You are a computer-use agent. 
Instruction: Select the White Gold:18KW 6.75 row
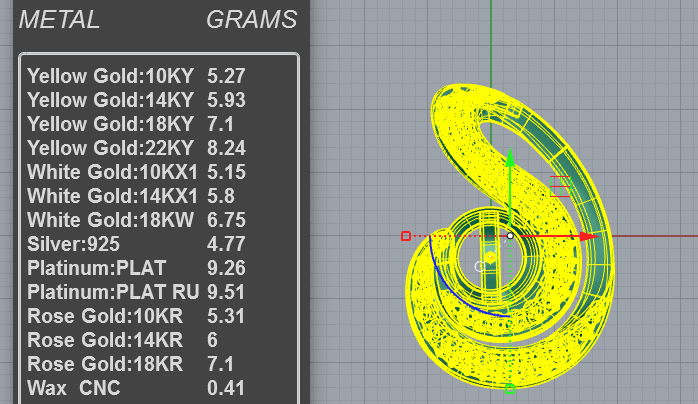(x=136, y=220)
